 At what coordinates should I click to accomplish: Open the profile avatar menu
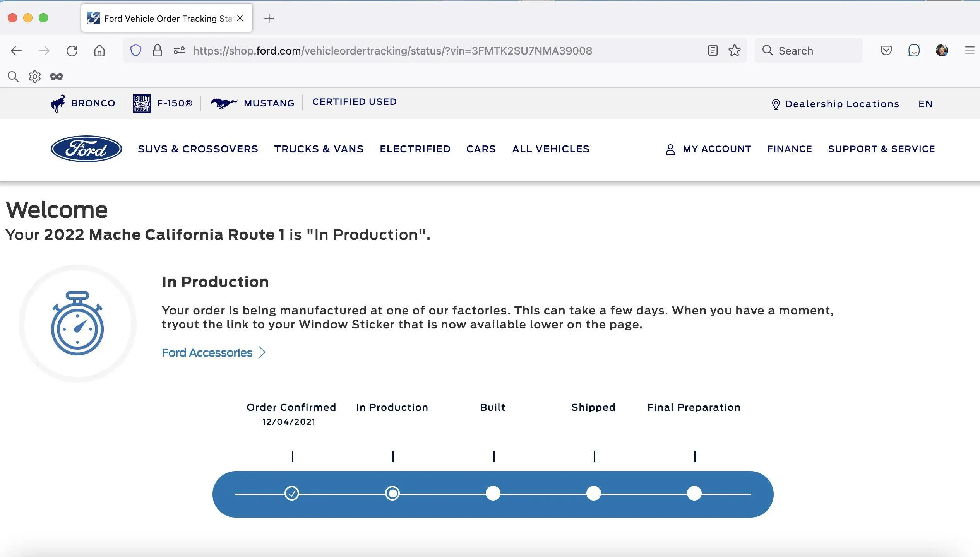click(x=942, y=50)
